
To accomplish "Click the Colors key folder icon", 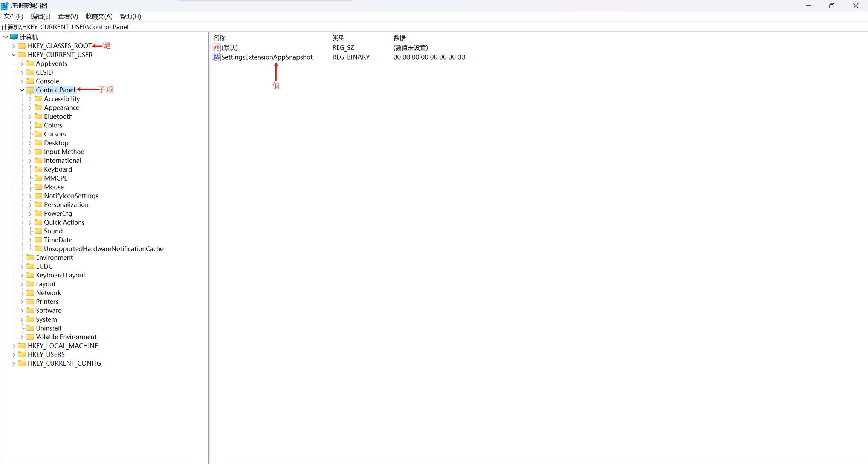I will pyautogui.click(x=38, y=125).
